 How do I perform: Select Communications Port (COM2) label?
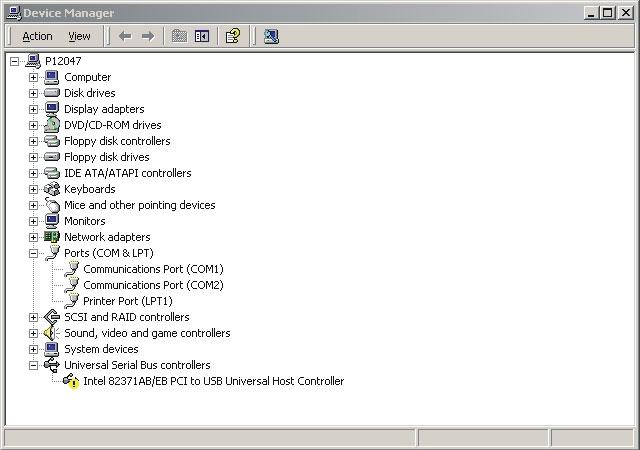coord(153,285)
